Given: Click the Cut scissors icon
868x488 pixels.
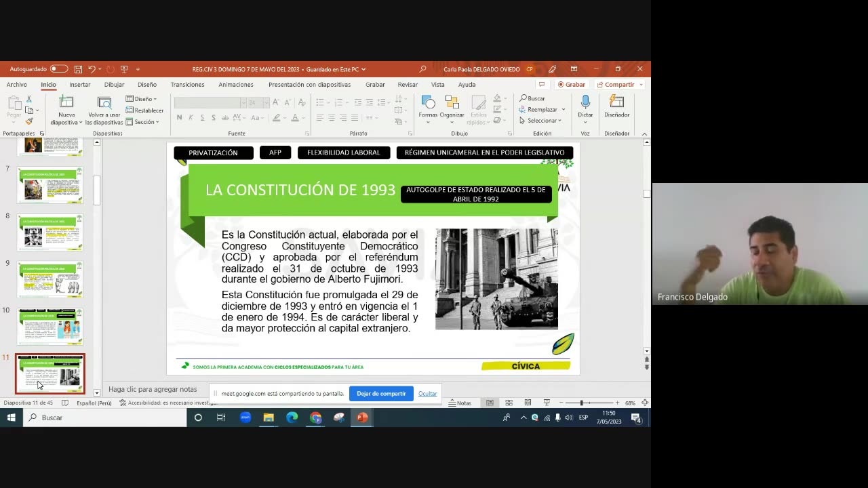Looking at the screenshot, I should click(x=28, y=99).
